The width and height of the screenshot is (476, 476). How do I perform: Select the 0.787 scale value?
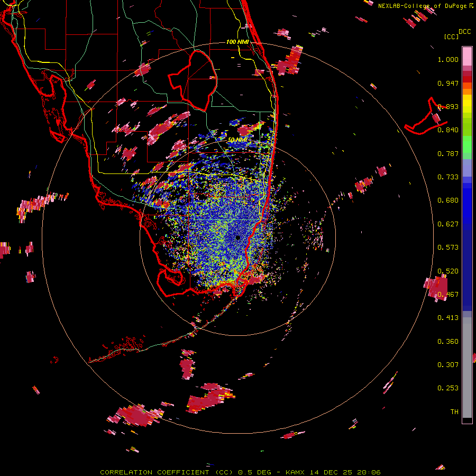pos(448,153)
